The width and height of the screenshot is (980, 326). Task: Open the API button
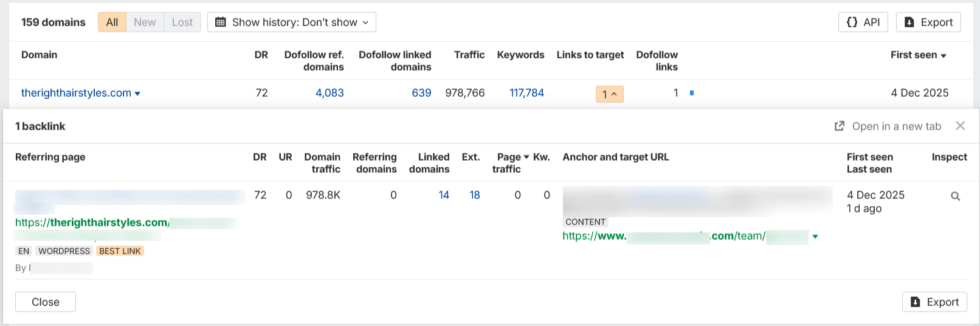[x=863, y=23]
